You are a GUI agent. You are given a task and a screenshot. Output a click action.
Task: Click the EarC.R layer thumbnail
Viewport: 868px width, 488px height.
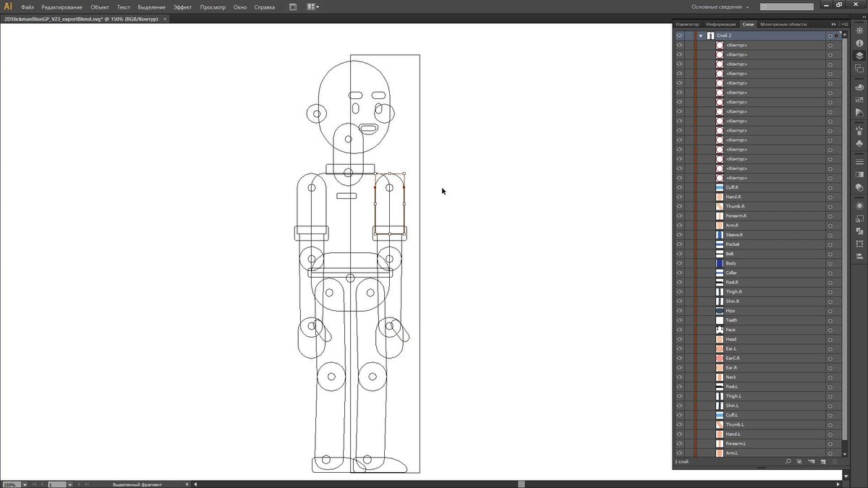coord(720,358)
